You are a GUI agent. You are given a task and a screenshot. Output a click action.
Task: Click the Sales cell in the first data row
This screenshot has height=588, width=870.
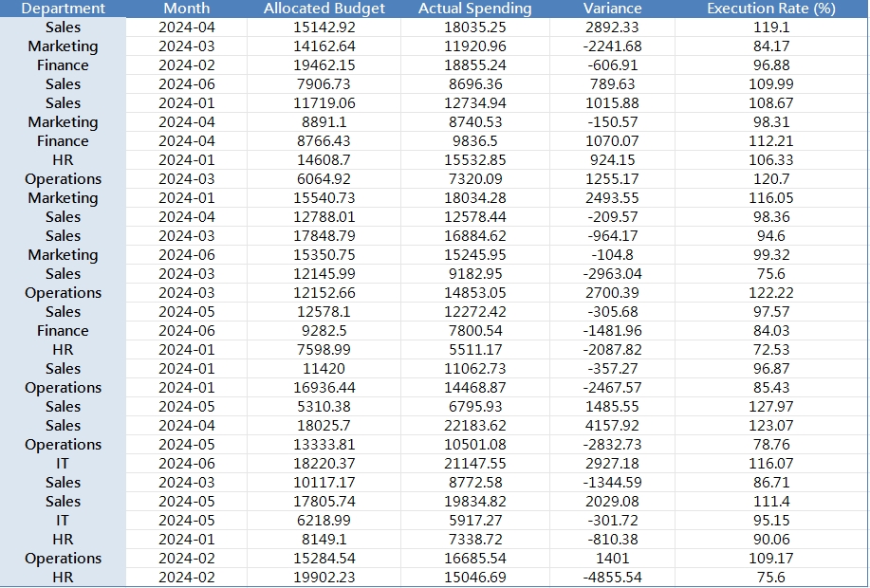tap(63, 28)
